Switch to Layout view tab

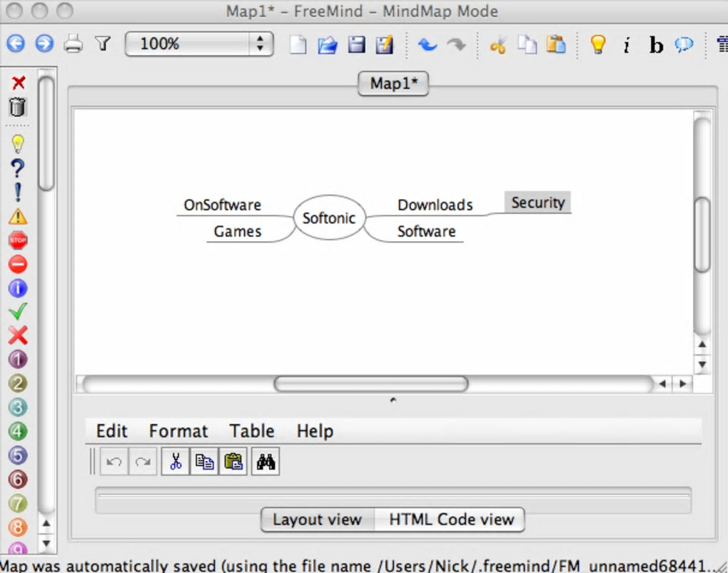tap(317, 519)
